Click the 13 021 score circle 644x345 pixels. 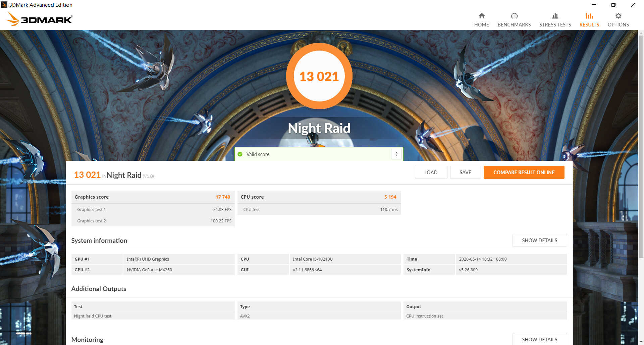[x=319, y=76]
